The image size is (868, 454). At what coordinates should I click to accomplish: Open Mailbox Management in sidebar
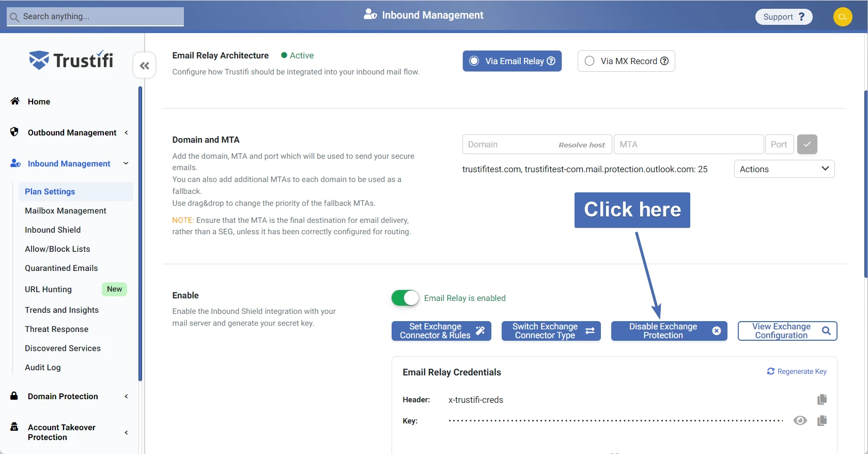[66, 210]
